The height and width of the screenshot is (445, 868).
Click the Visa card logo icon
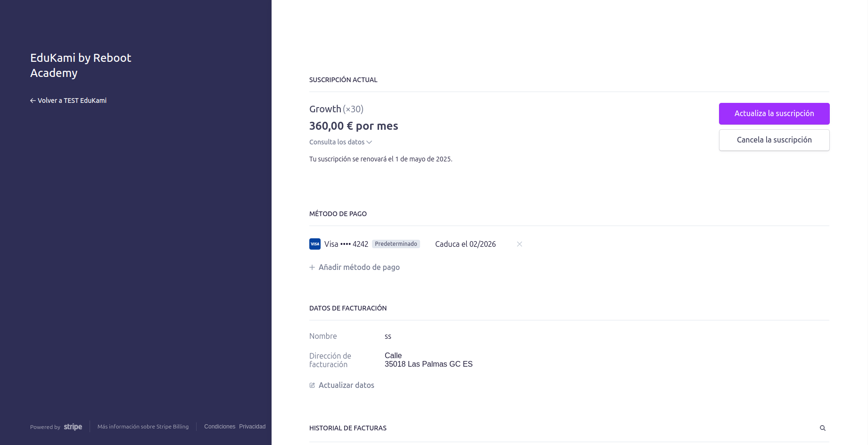(x=315, y=244)
